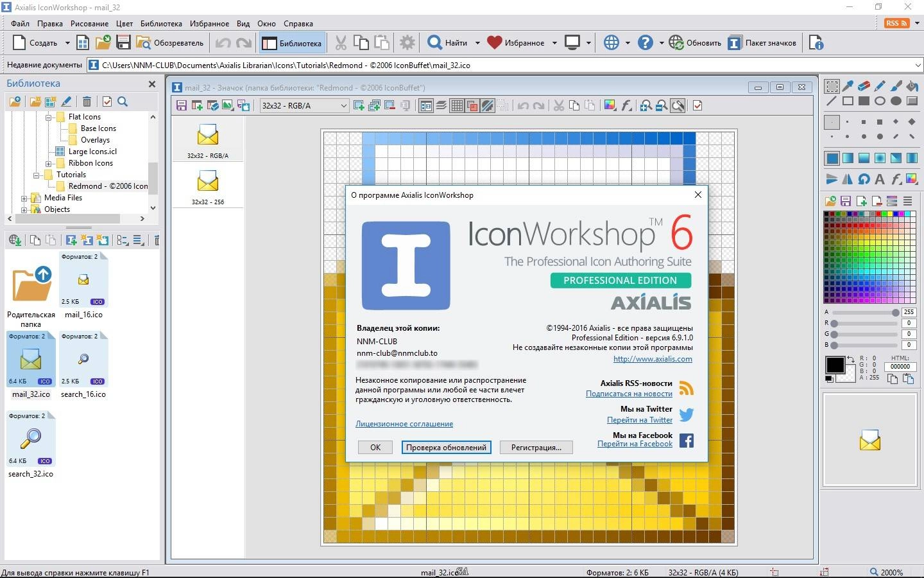The height and width of the screenshot is (578, 924).
Task: Open Создать dropdown arrow
Action: point(67,43)
